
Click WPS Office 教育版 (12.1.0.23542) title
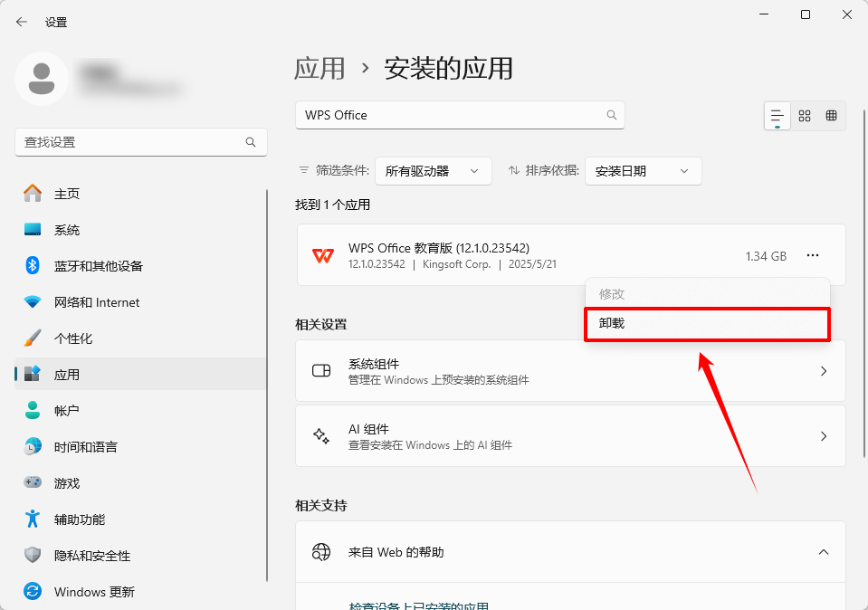click(x=438, y=248)
